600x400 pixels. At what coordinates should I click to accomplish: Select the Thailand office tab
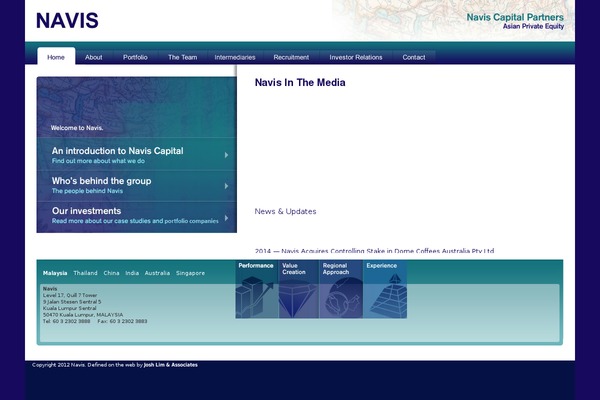click(x=85, y=273)
